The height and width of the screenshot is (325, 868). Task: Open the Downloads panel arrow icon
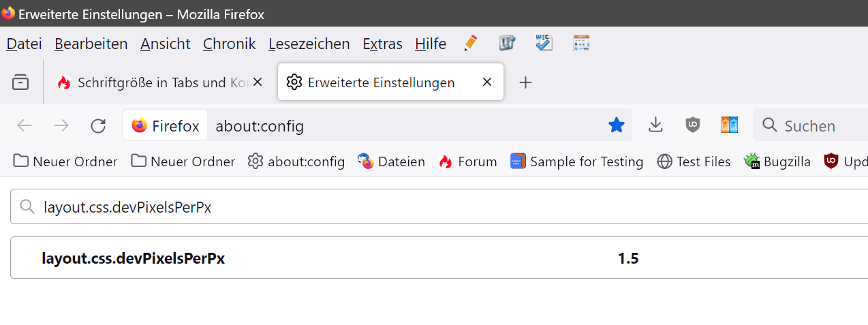point(655,125)
